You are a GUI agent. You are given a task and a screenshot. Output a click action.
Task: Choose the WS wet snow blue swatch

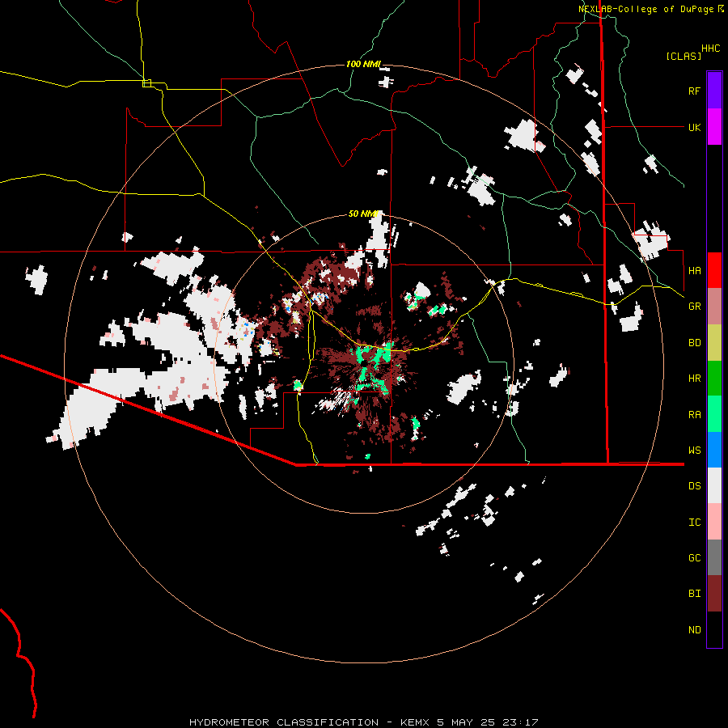714,450
